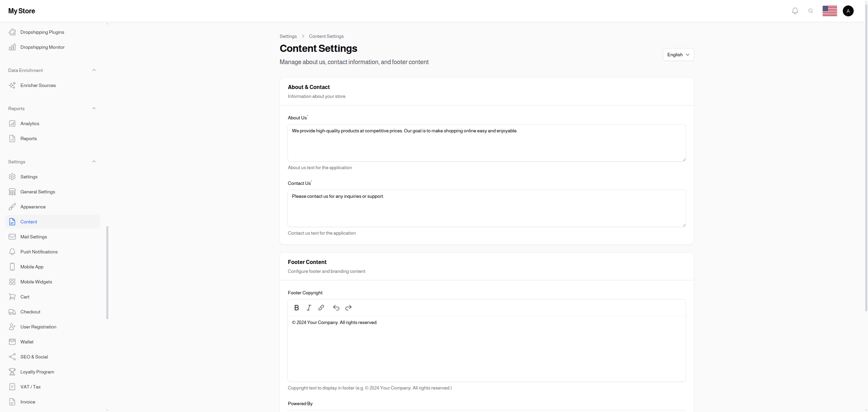Screen dimensions: 868x412
Task: Open the notifications bell icon
Action: [795, 11]
